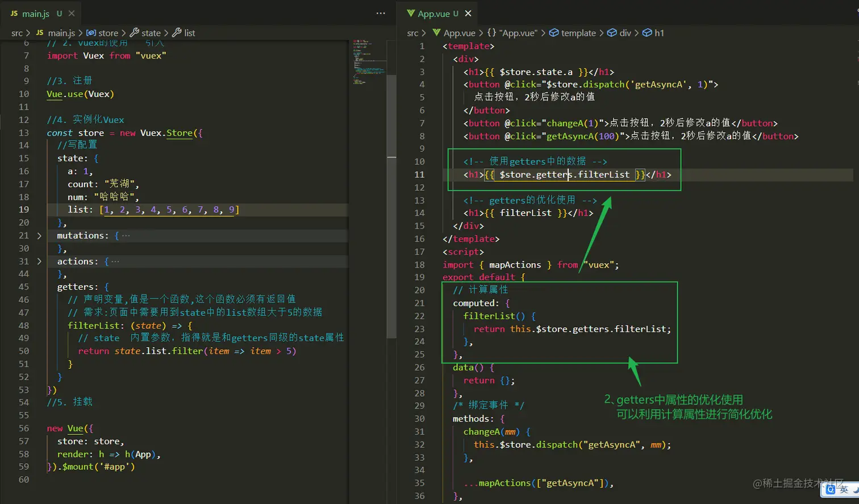This screenshot has width=859, height=504.
Task: Place cursor on import Vuex from "vuex" line
Action: [106, 56]
